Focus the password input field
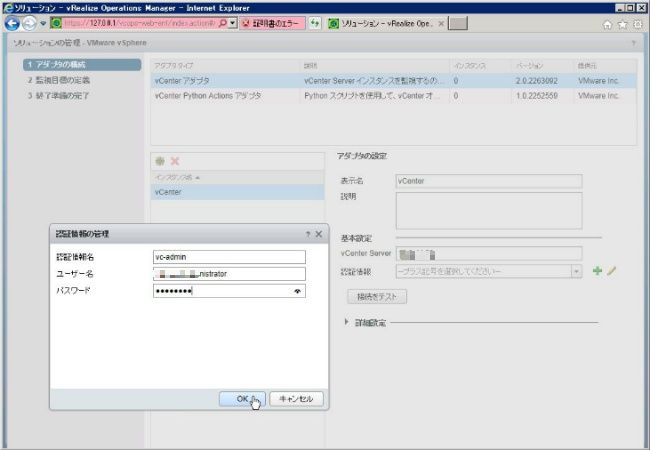The width and height of the screenshot is (650, 450). click(229, 291)
